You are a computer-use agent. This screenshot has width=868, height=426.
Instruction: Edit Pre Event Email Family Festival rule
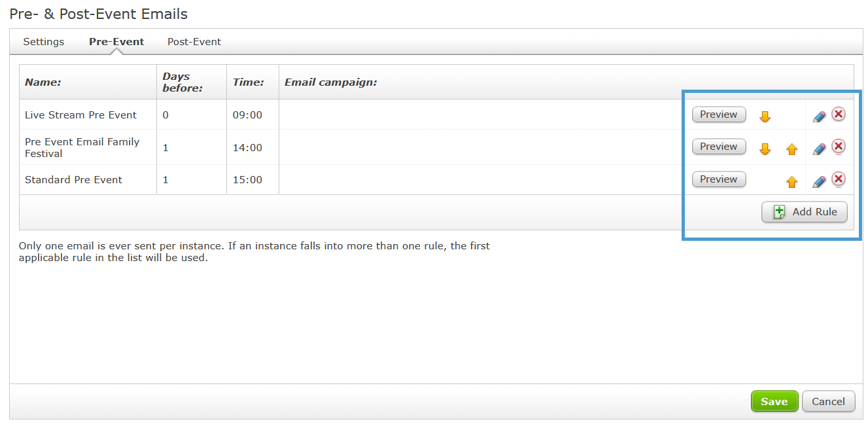[x=819, y=149]
